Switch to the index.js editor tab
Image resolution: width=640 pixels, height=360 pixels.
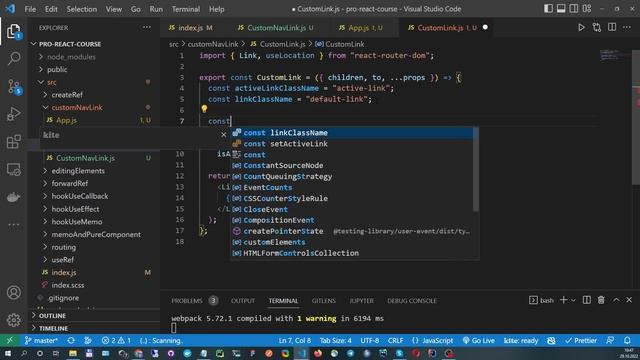pyautogui.click(x=191, y=27)
